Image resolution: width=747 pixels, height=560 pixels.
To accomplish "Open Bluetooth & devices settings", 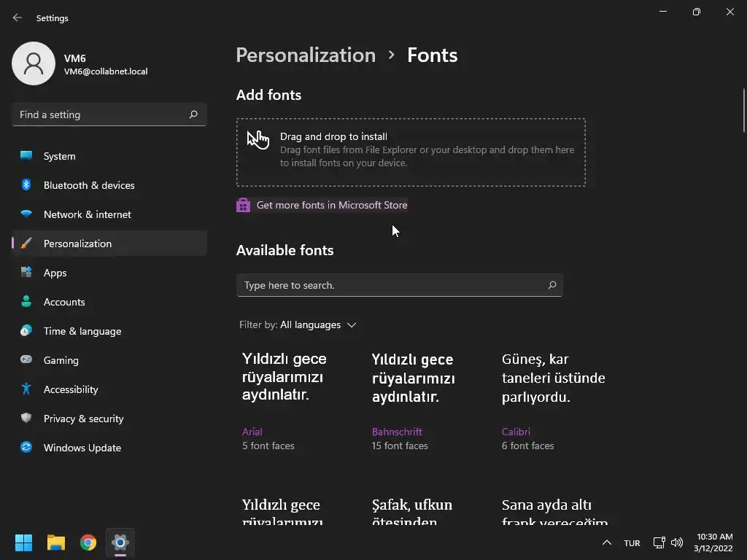I will point(89,185).
